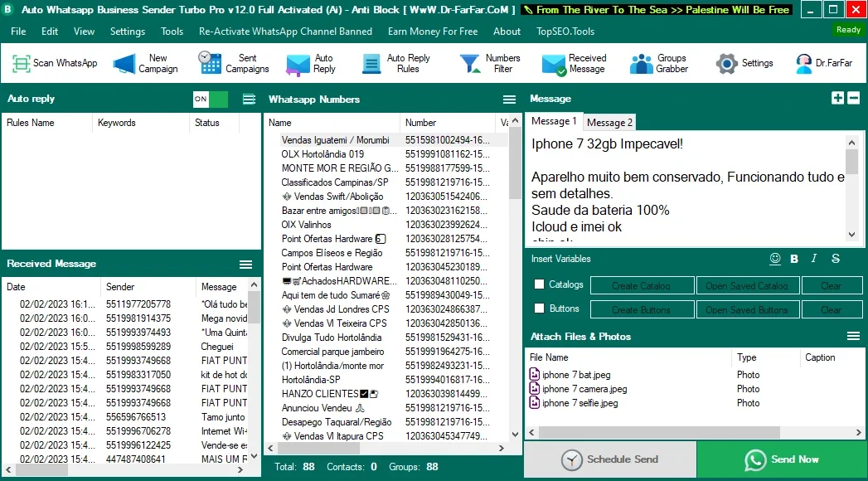Open Received Message panel hamburger menu
868x481 pixels.
pyautogui.click(x=245, y=265)
